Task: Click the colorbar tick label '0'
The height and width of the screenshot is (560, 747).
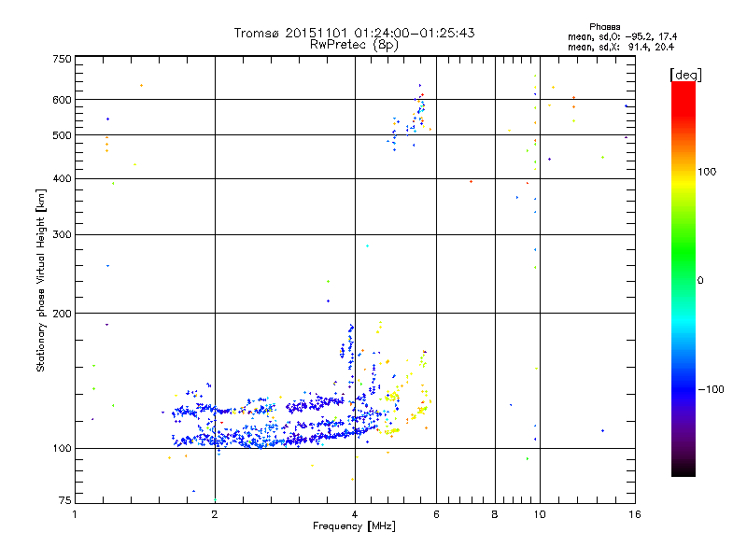Action: [700, 281]
